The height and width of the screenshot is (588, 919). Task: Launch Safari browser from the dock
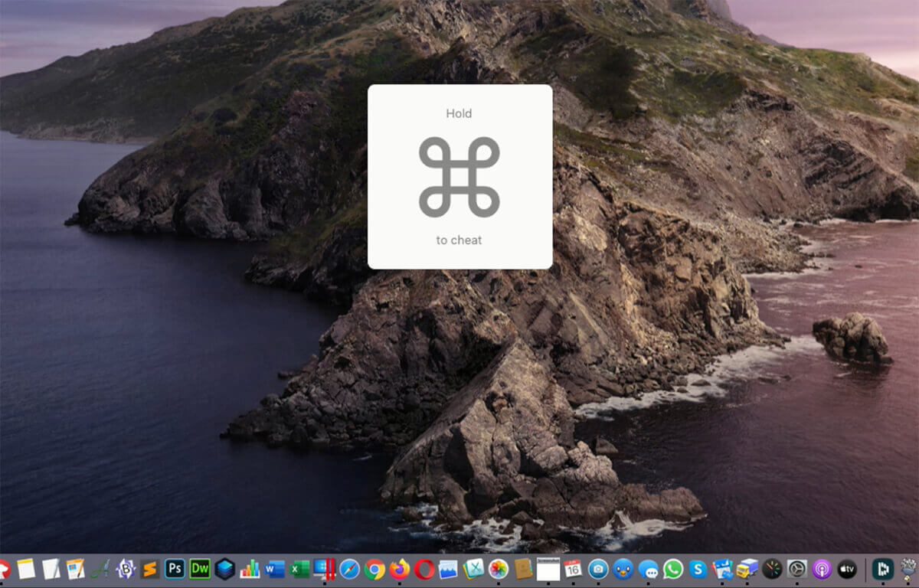(x=350, y=569)
